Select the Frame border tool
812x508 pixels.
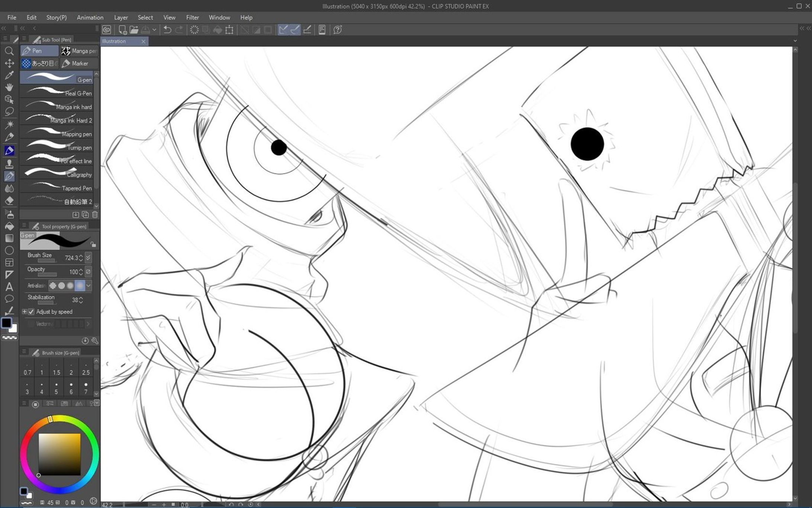pyautogui.click(x=9, y=262)
